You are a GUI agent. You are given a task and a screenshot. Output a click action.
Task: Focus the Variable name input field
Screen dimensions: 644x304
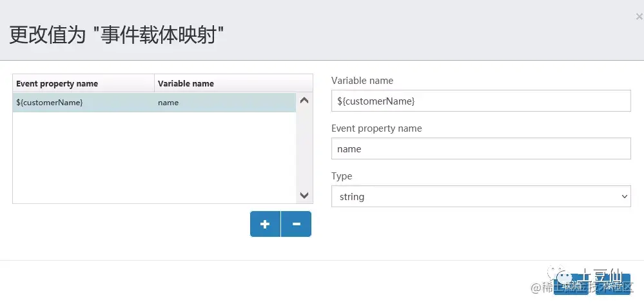481,101
